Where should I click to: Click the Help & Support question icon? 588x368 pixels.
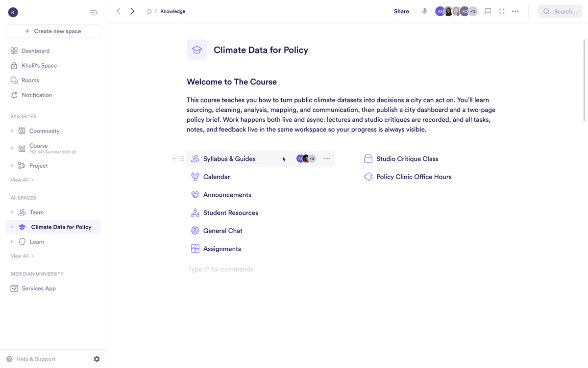click(9, 359)
